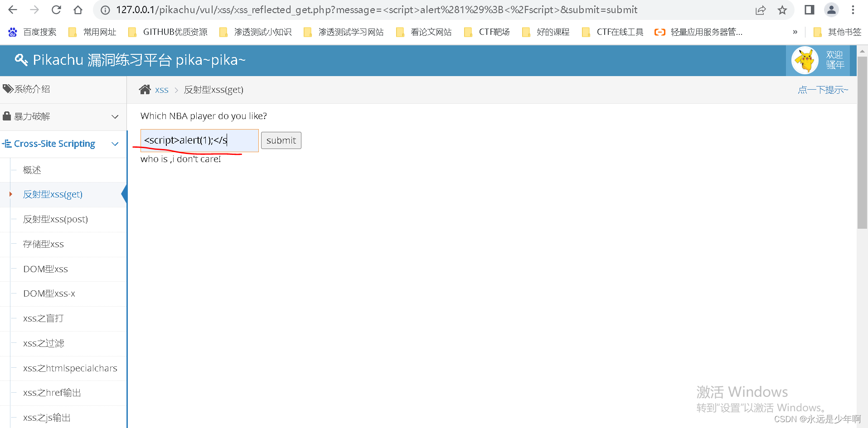This screenshot has width=868, height=428.
Task: Open 常用网址 bookmark folder
Action: pos(92,32)
